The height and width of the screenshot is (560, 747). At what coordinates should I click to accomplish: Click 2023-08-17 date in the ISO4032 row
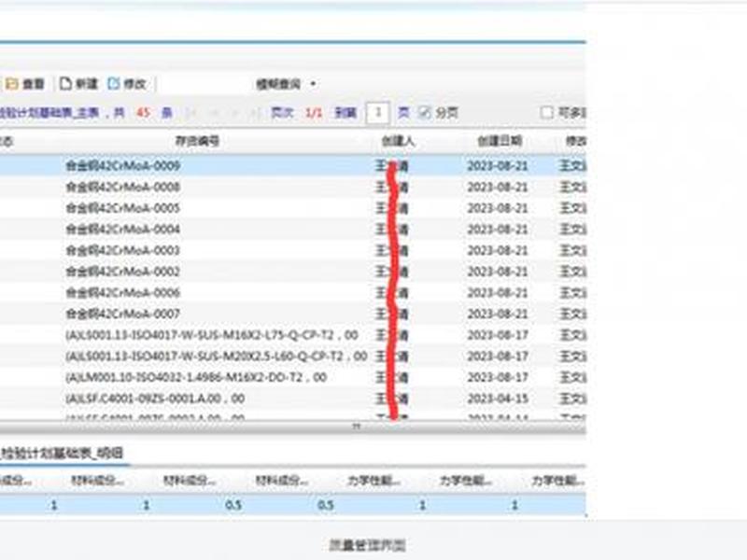pos(498,377)
